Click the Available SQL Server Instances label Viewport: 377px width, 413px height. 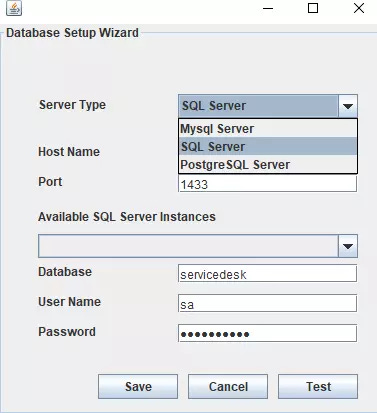127,217
